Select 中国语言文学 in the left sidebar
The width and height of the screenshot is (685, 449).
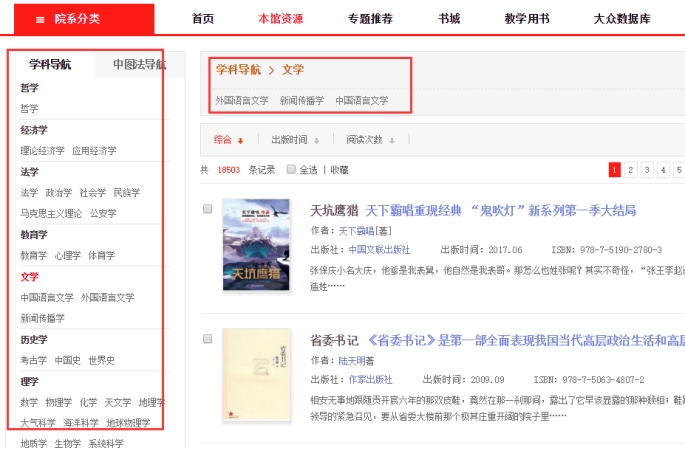click(x=47, y=297)
